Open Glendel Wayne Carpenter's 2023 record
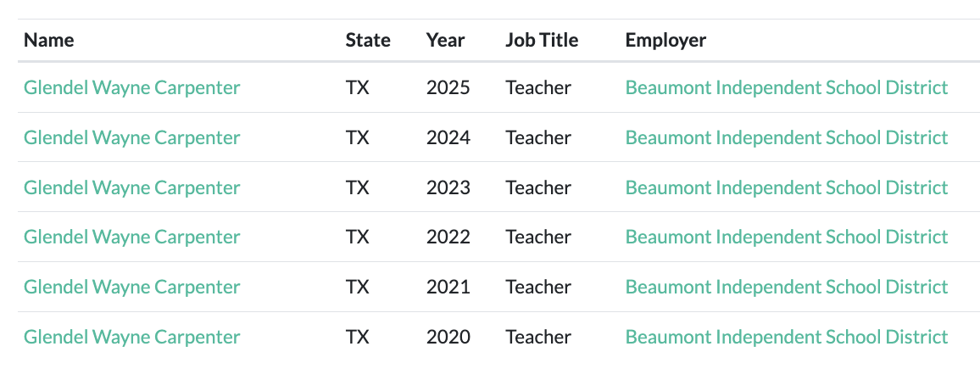Image resolution: width=980 pixels, height=380 pixels. (132, 187)
